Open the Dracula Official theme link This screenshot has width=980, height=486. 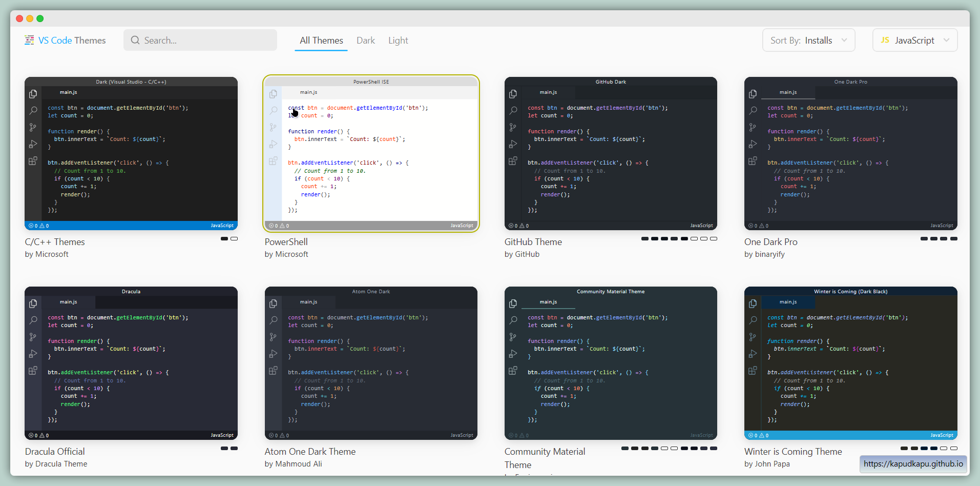[55, 452]
